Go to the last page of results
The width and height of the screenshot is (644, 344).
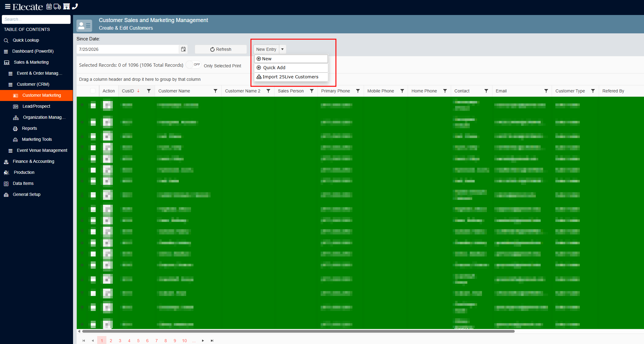[212, 341]
